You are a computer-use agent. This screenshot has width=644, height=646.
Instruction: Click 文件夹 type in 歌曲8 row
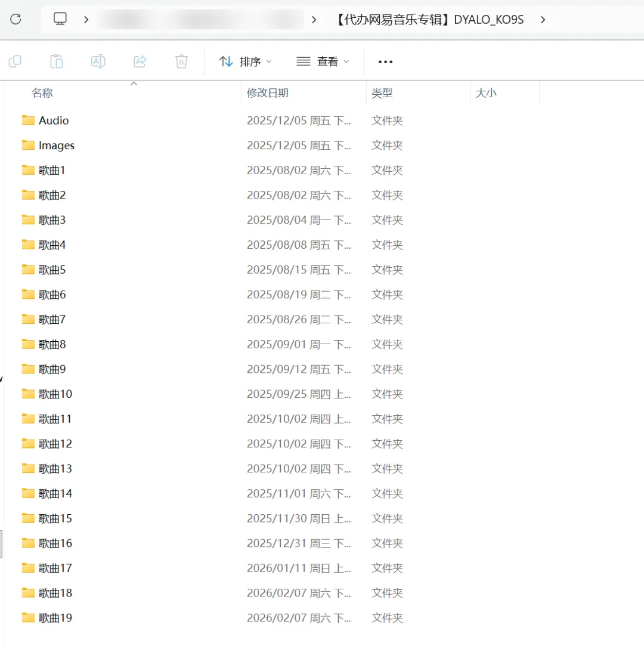(x=387, y=344)
